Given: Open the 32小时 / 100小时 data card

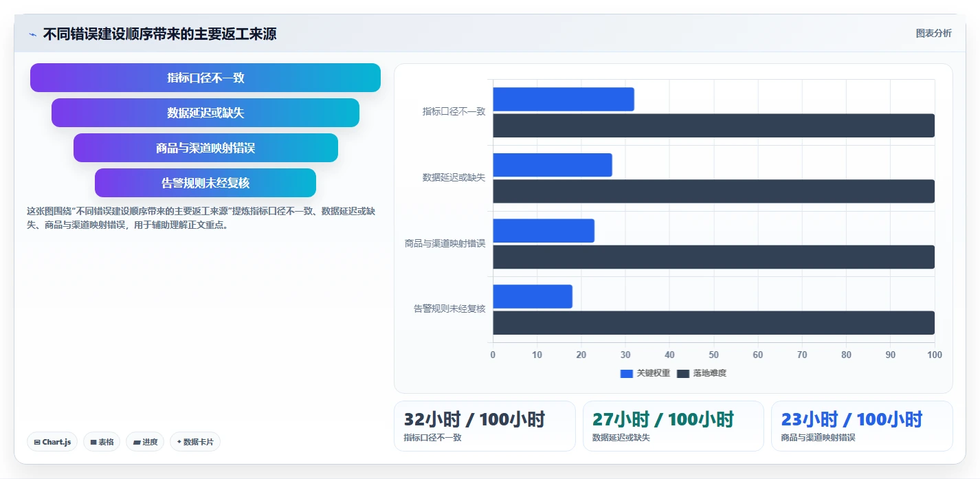Looking at the screenshot, I should click(x=485, y=426).
